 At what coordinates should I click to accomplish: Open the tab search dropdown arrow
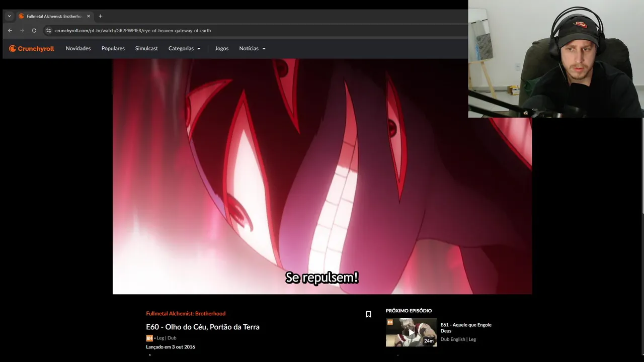[x=9, y=16]
